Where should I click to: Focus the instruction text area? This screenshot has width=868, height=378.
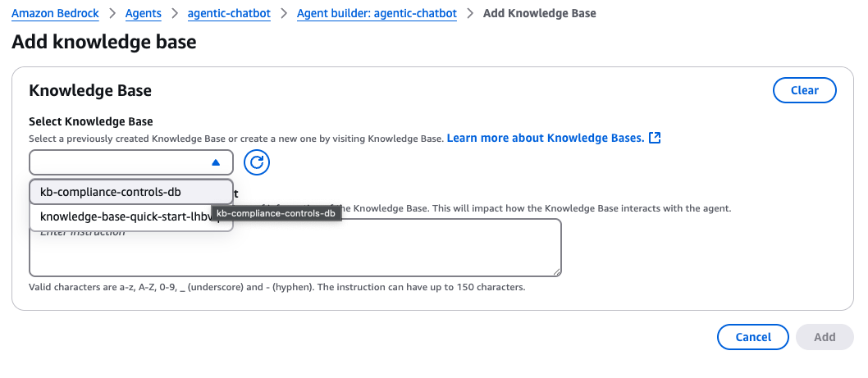tap(295, 248)
